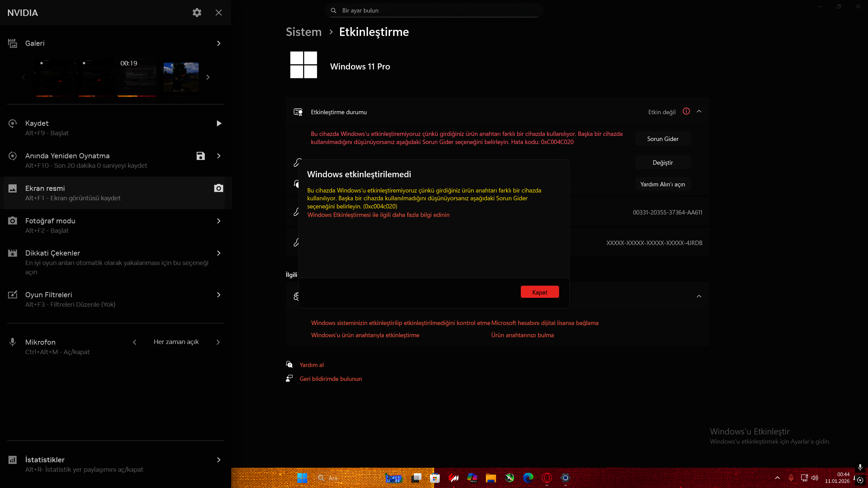Image resolution: width=868 pixels, height=488 pixels.
Task: Click the Anında Yeniden Oynatma icon
Action: pos(13,156)
